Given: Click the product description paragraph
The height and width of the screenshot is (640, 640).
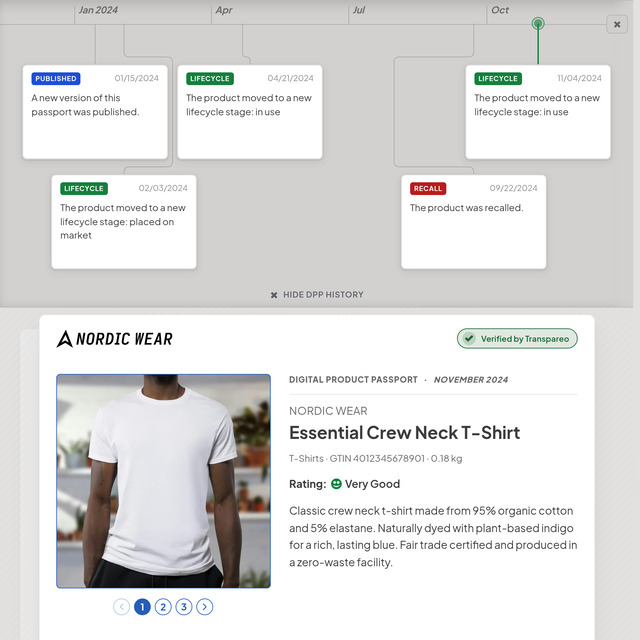Looking at the screenshot, I should [x=433, y=537].
